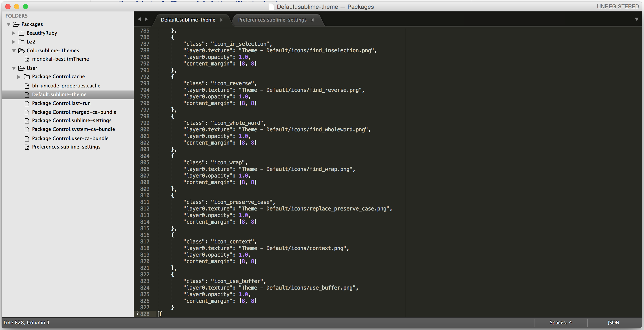644x330 pixels.
Task: Click the FOLDERS sidebar heading
Action: tap(16, 16)
